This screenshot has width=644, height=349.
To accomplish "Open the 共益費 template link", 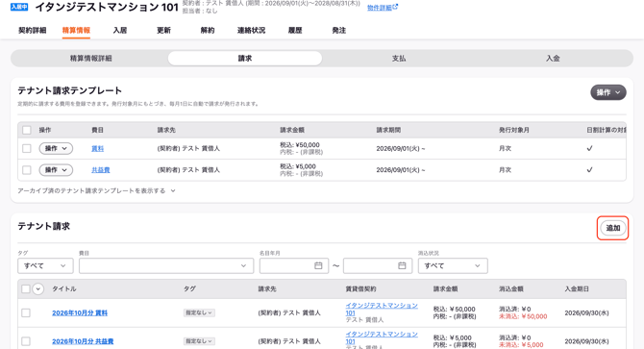I will pos(100,170).
